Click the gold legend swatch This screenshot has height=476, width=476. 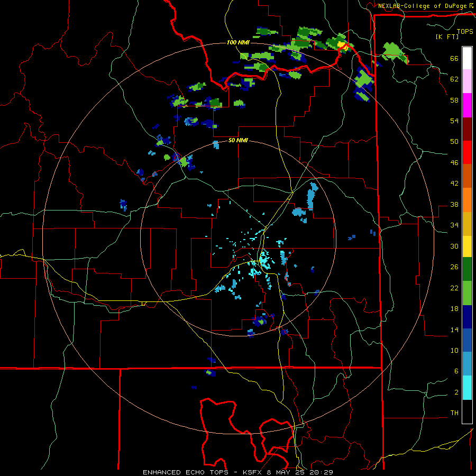click(x=467, y=223)
